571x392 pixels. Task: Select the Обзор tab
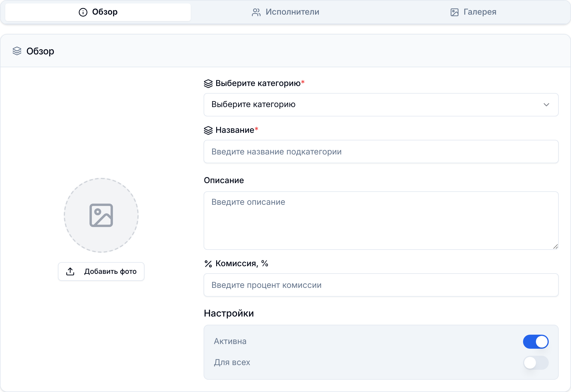coord(98,12)
